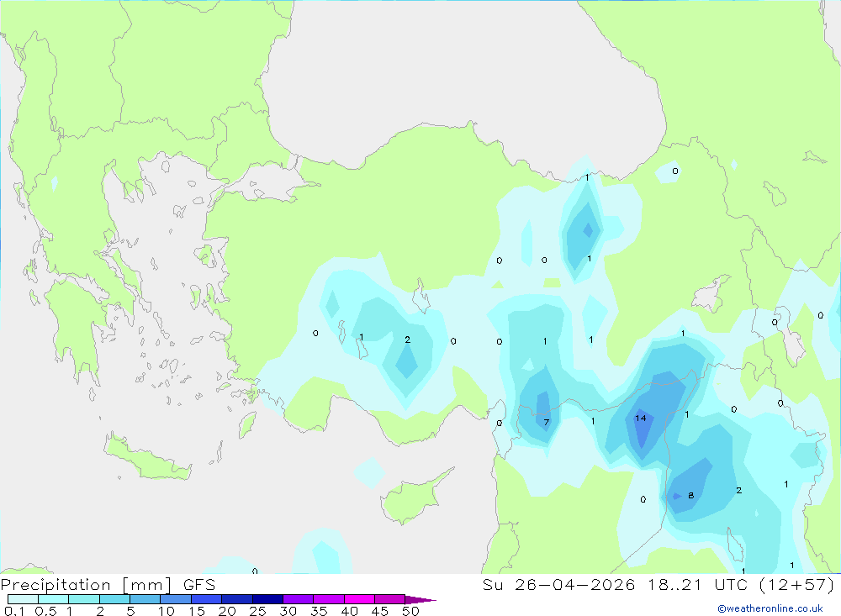Image resolution: width=841 pixels, height=616 pixels.
Task: Pick the 5–10 mm legend color swatch
Action: [x=145, y=599]
